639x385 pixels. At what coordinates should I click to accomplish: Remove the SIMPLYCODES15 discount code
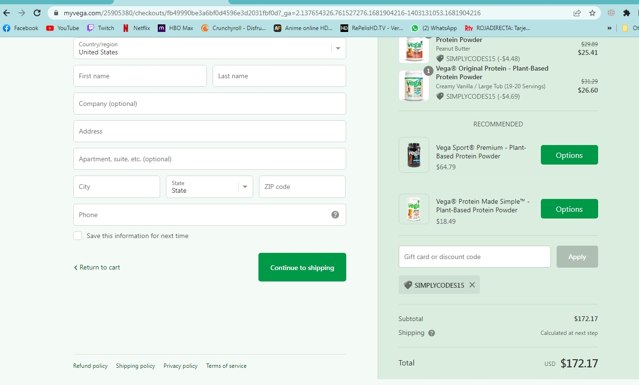coord(472,285)
